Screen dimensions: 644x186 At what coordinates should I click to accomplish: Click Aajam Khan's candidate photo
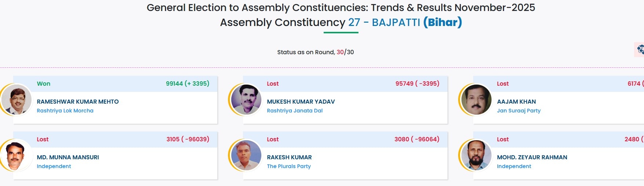pos(476,100)
